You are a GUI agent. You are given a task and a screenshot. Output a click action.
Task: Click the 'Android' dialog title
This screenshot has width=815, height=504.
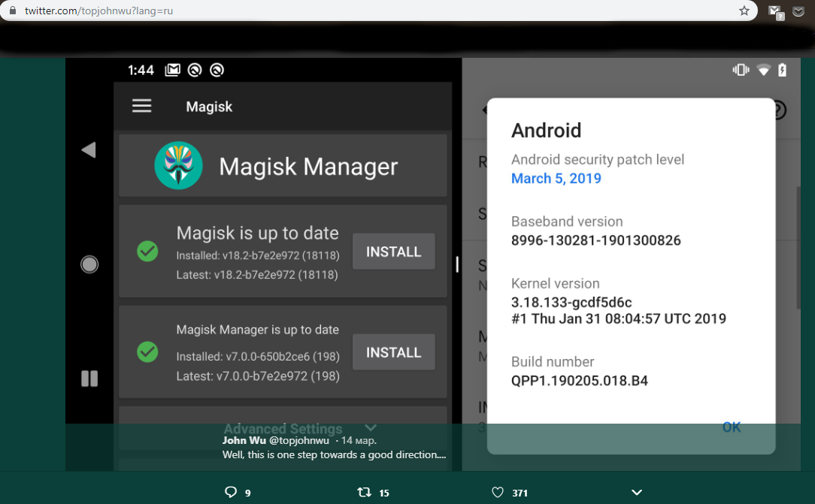click(x=546, y=130)
